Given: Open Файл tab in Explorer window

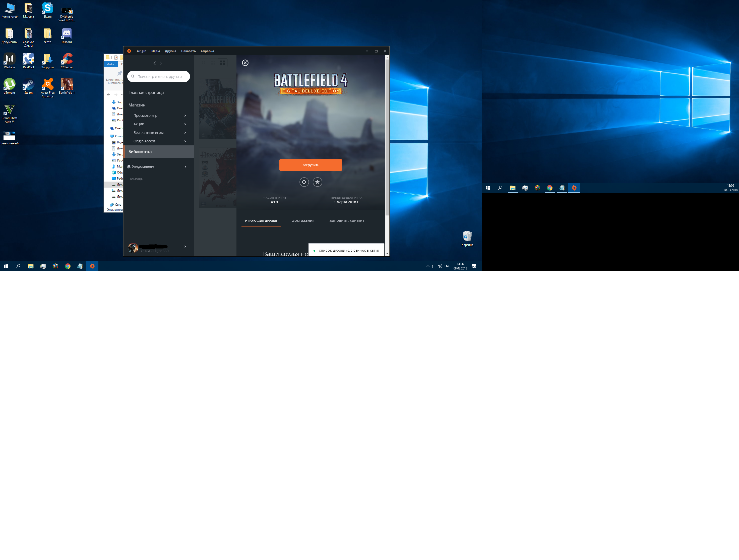Looking at the screenshot, I should 111,64.
